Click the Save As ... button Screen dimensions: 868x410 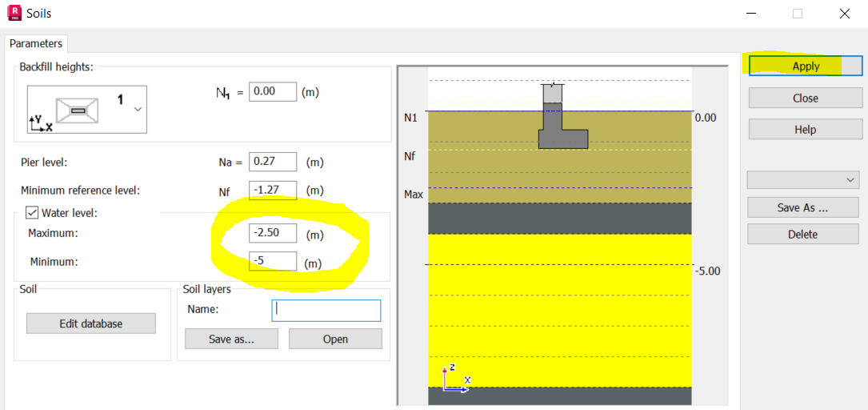802,207
